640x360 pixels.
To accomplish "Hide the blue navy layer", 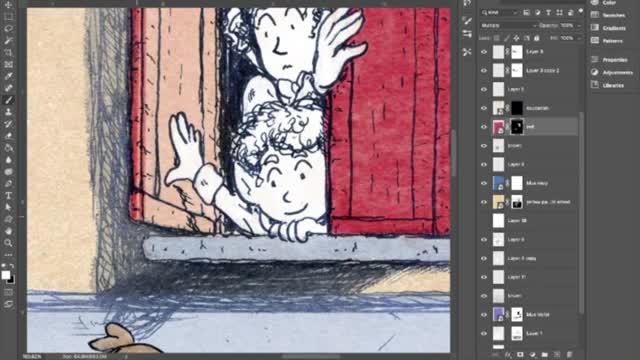I will pos(484,183).
